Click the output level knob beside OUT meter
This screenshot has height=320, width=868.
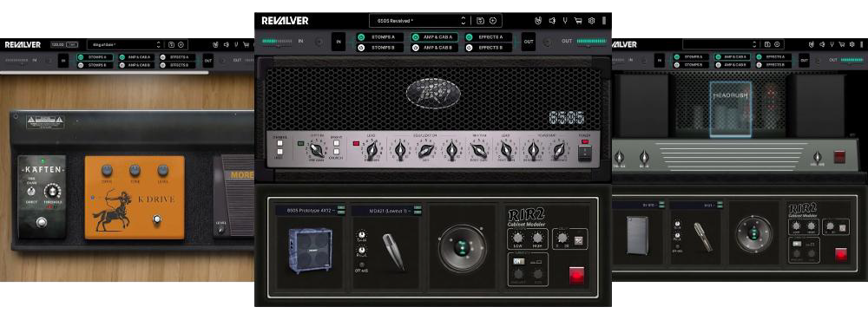[x=547, y=42]
